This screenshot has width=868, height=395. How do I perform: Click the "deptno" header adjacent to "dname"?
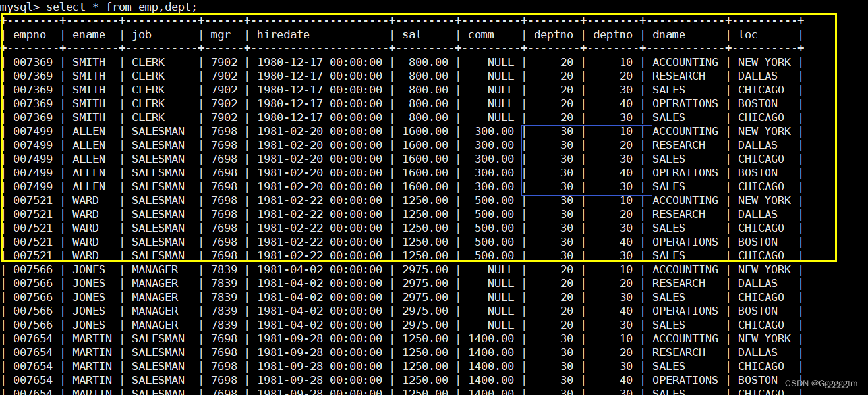coord(613,35)
